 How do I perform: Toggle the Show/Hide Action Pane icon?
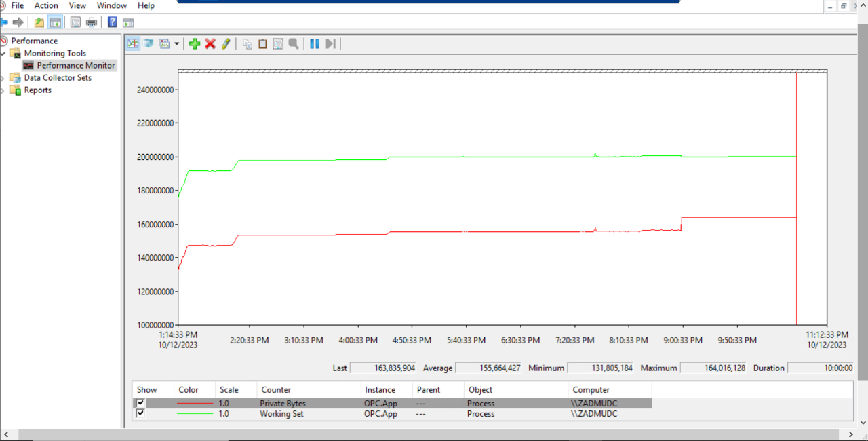128,22
